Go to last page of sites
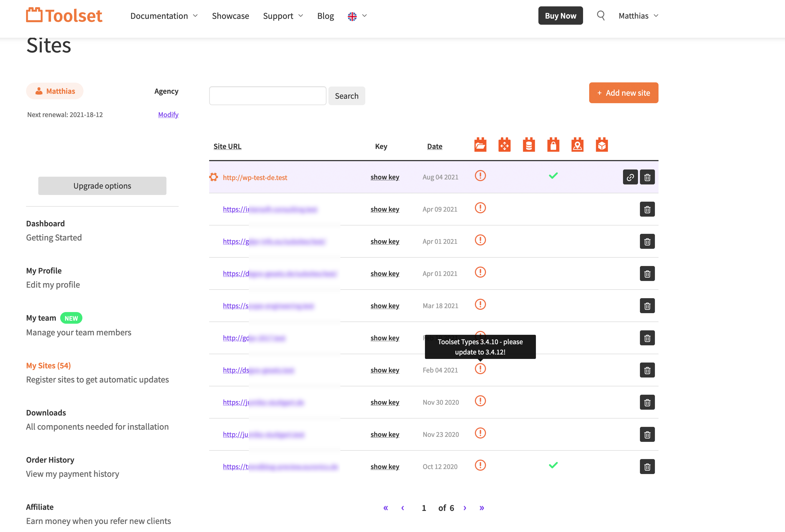 pyautogui.click(x=482, y=508)
